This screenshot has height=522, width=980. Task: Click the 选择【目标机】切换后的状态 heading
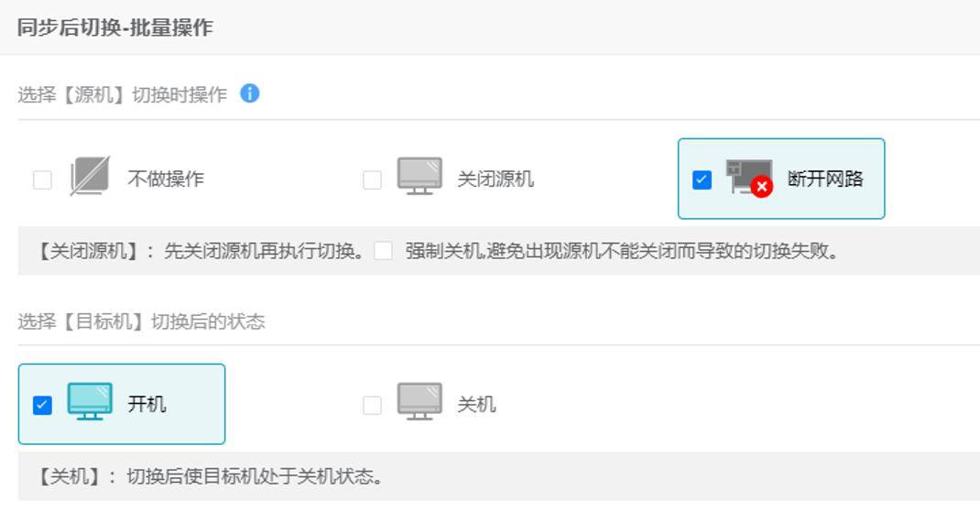point(141,322)
